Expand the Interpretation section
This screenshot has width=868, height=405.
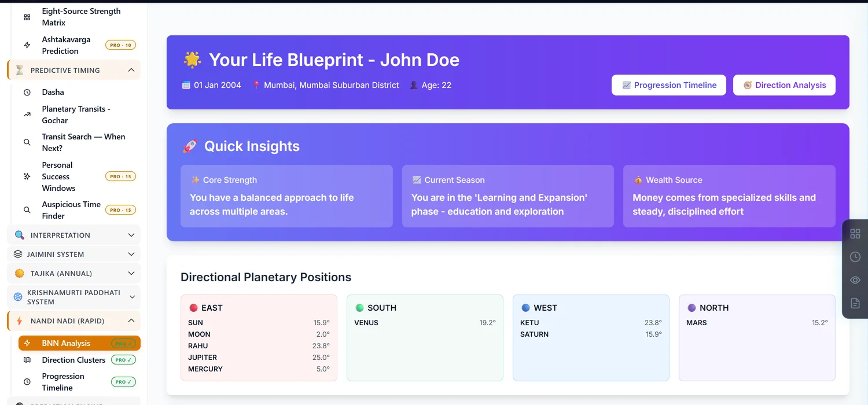tap(131, 235)
